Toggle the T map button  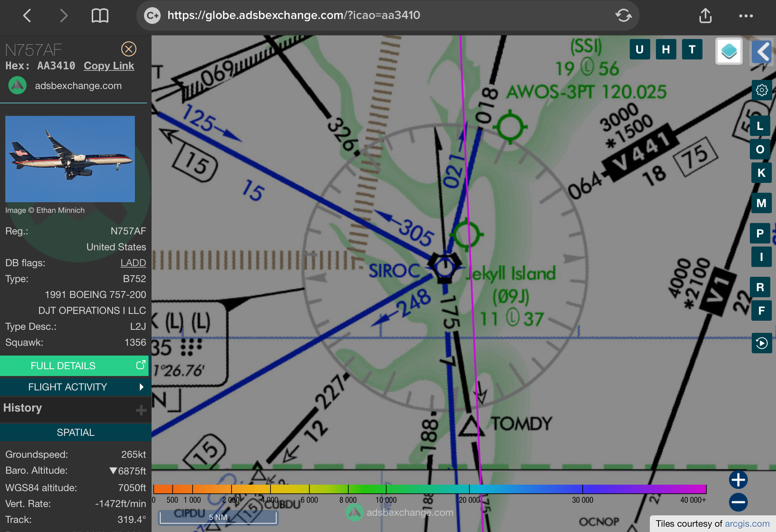[x=692, y=49]
